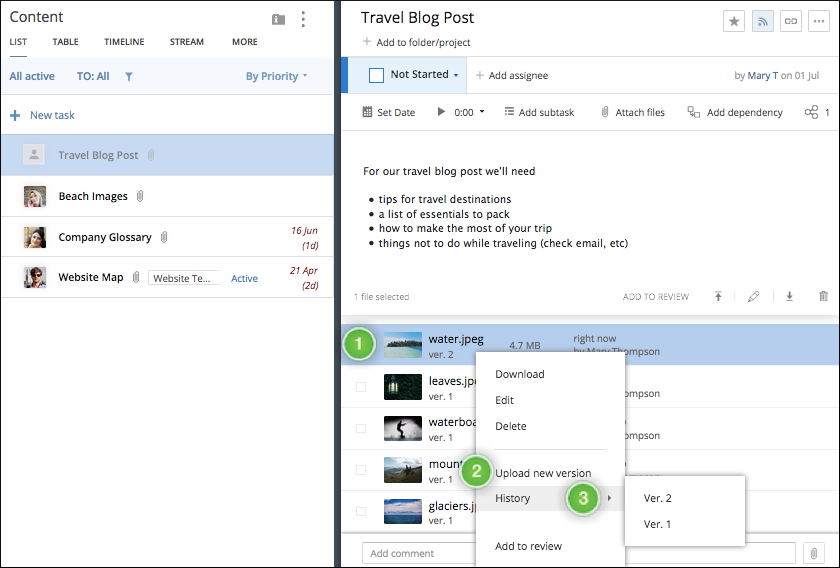This screenshot has width=840, height=568.
Task: Click the paperclip on Website Map row
Action: pyautogui.click(x=136, y=277)
